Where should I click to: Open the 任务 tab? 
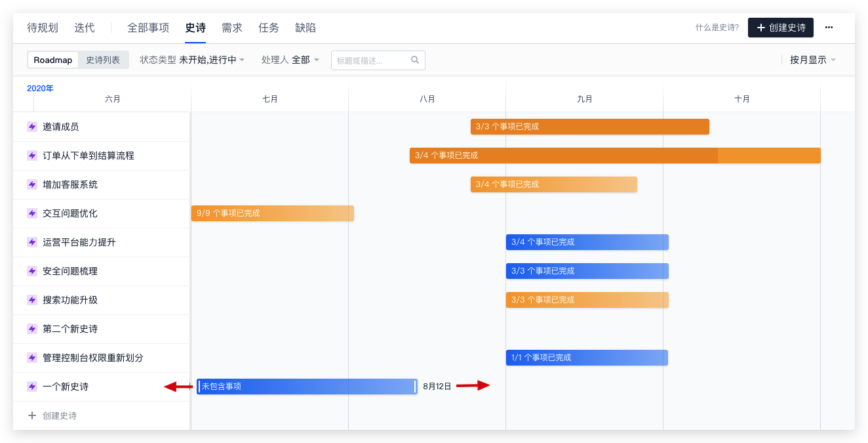pyautogui.click(x=269, y=28)
